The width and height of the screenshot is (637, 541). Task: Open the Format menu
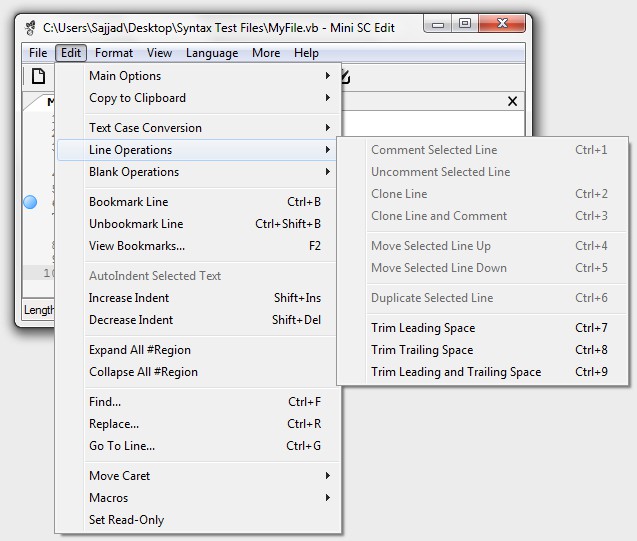click(x=114, y=53)
